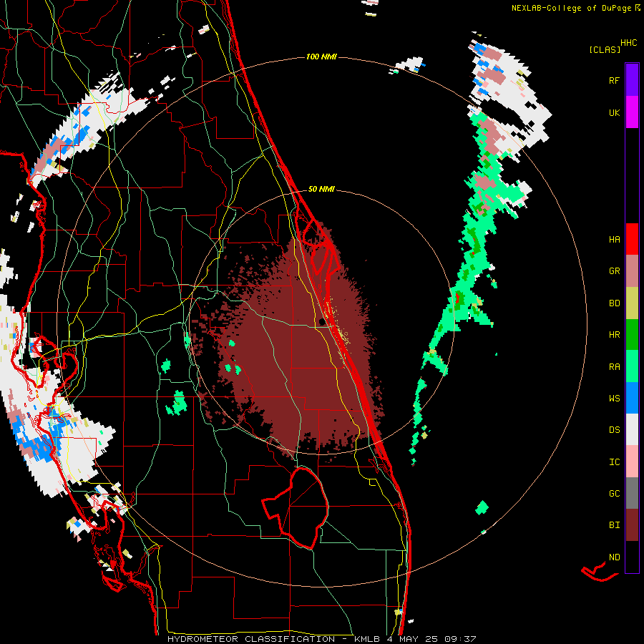Click the 100 NMI range ring label
This screenshot has height=644, width=644.
(321, 57)
